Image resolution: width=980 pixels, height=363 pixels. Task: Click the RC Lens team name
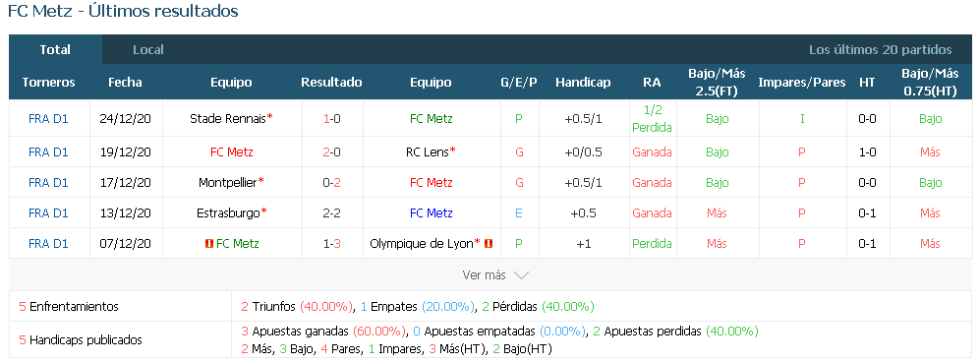tap(427, 152)
